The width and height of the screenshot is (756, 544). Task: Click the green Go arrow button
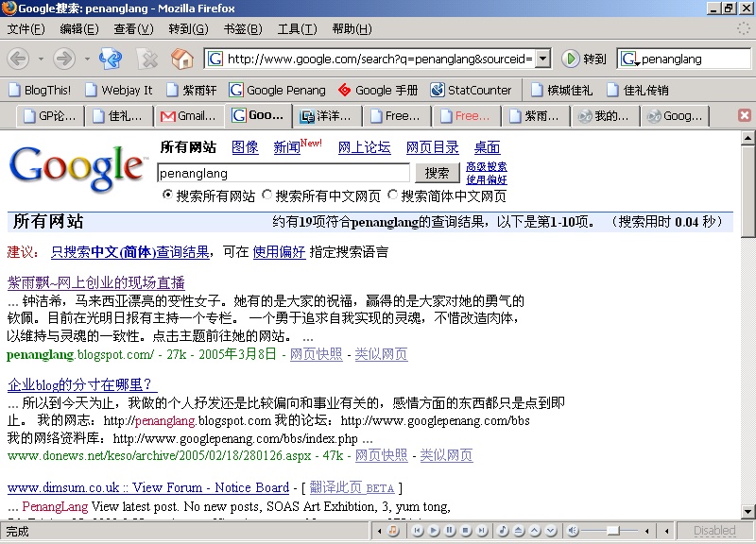click(571, 59)
